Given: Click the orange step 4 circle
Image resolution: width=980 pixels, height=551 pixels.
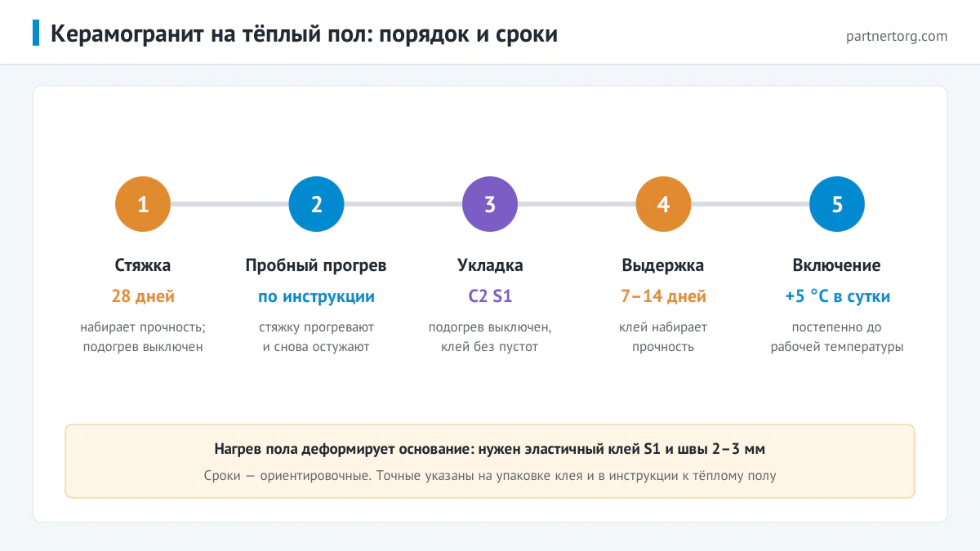Looking at the screenshot, I should tap(663, 204).
